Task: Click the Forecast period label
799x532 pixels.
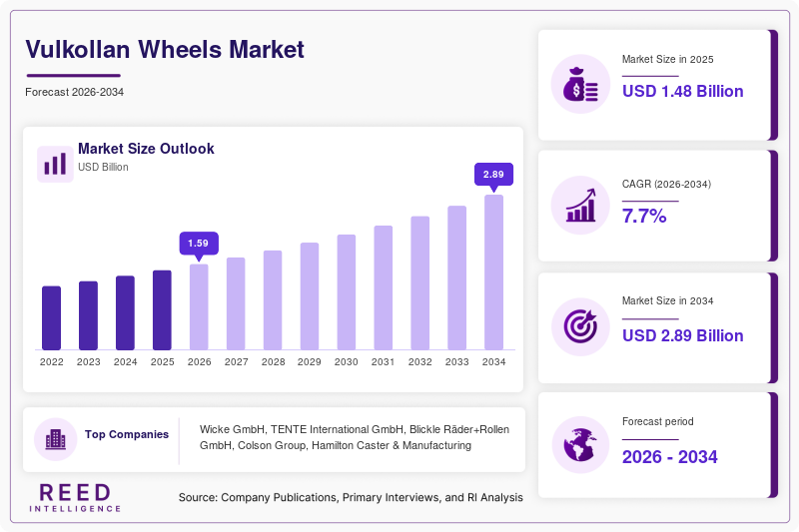Action: point(658,421)
